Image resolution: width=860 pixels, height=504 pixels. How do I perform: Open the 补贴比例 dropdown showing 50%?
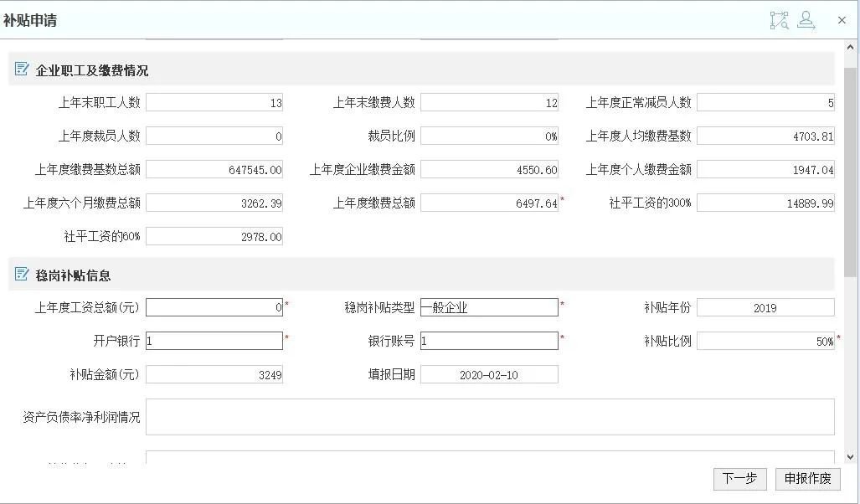pos(765,341)
